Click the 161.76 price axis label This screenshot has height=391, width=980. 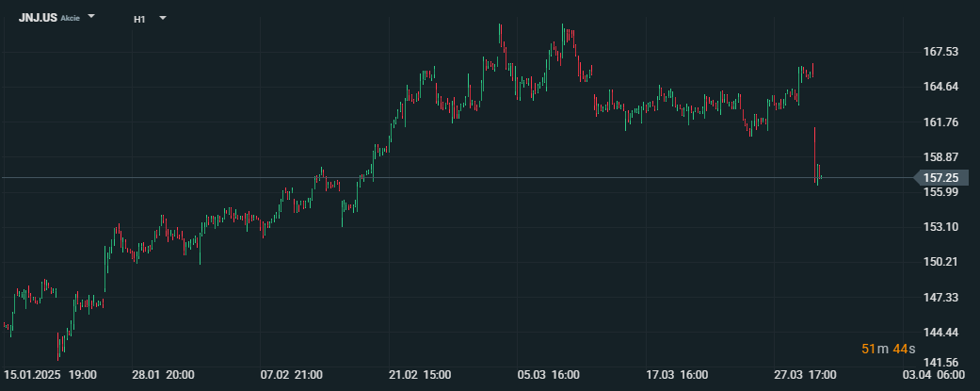(x=941, y=122)
